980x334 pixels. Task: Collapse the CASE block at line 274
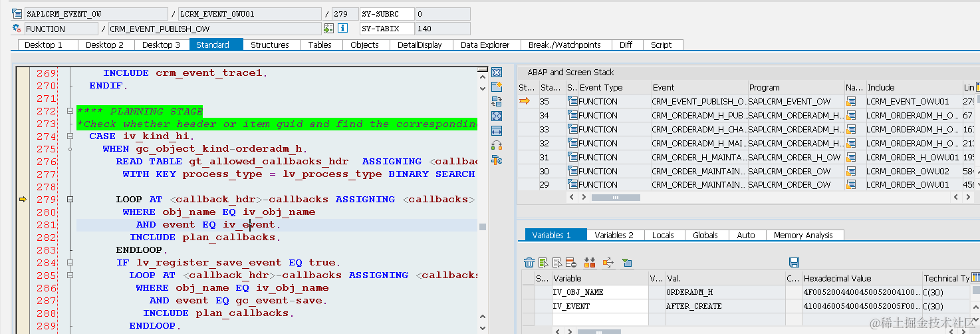coord(70,136)
